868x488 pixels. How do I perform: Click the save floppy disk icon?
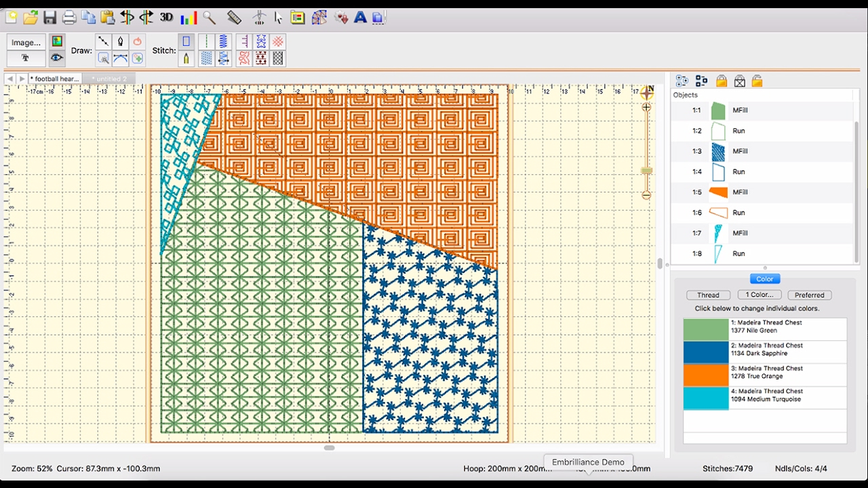coord(50,18)
